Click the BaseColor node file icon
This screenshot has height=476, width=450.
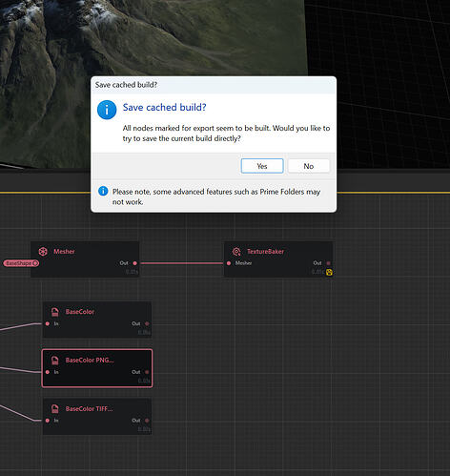click(55, 312)
